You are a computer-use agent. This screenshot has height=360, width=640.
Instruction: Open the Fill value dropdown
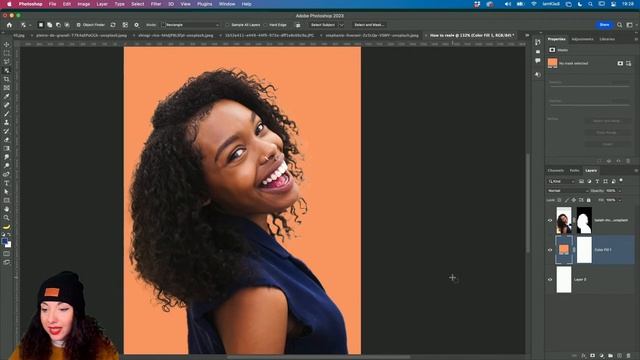[x=620, y=200]
